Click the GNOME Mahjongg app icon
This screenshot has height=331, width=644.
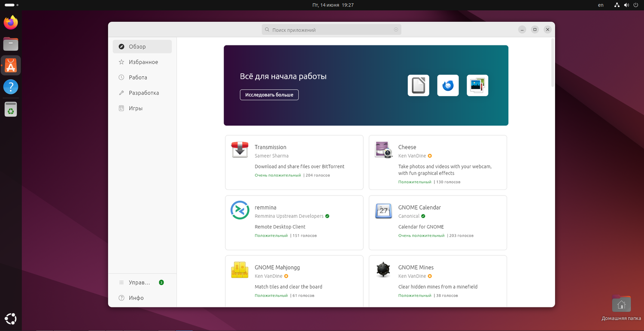point(240,270)
